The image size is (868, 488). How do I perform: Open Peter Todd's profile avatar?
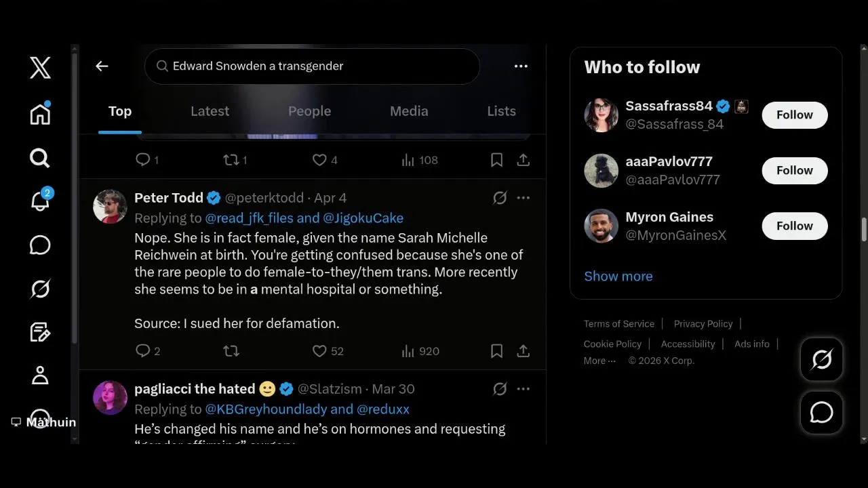pyautogui.click(x=110, y=206)
